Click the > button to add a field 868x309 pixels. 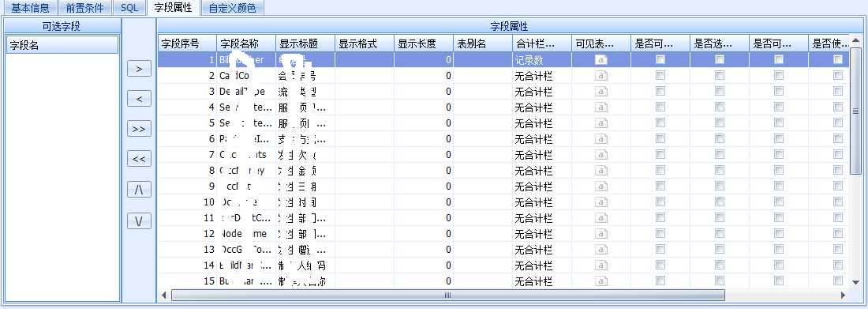[139, 69]
